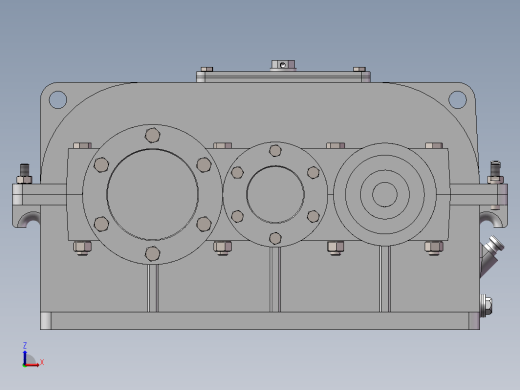Viewport: 520px width, 390px height.
Task: Select the right blind end cap center
Action: (x=385, y=194)
